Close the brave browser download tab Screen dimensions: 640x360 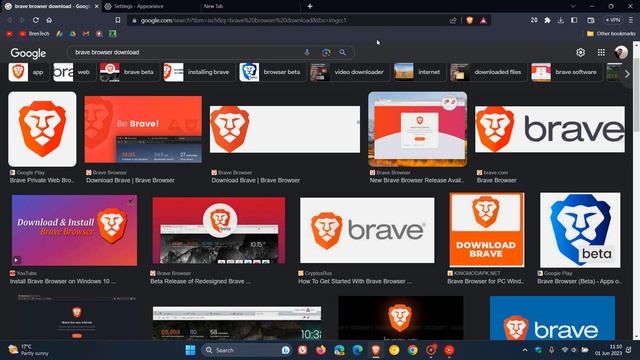point(96,6)
